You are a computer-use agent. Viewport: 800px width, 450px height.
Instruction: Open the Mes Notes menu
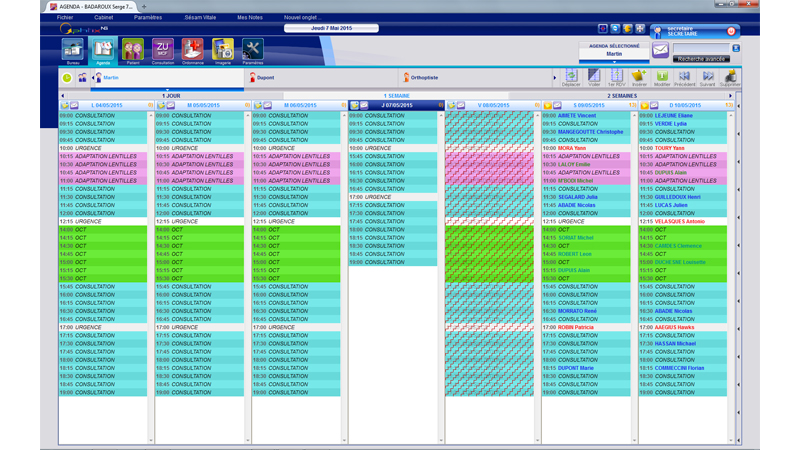point(250,17)
